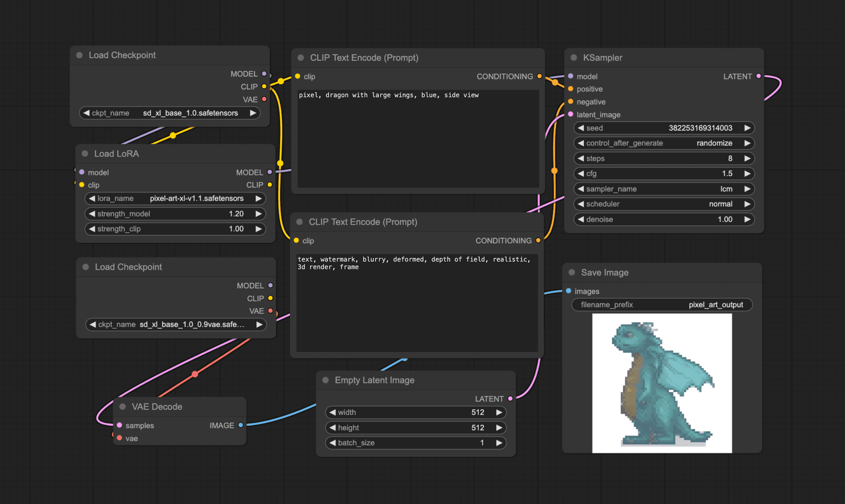Click the Load LoRA MODEL output socket
The width and height of the screenshot is (845, 504).
270,172
